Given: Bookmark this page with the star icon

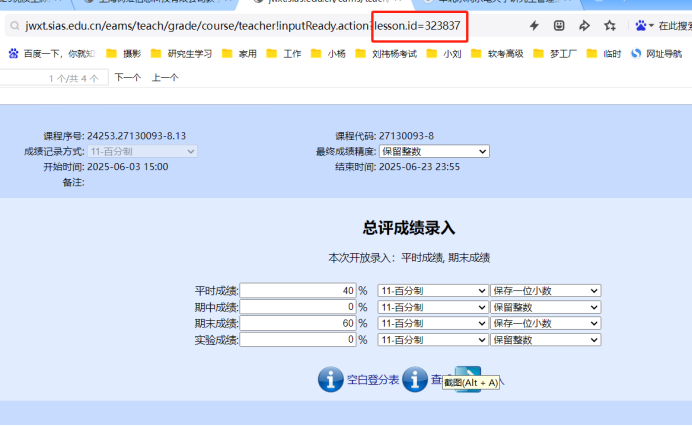Looking at the screenshot, I should [610, 26].
